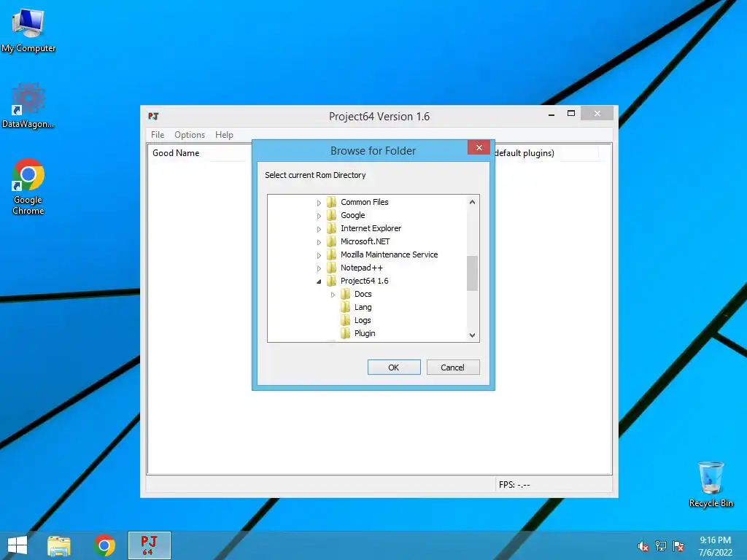
Task: Confirm folder selection with OK
Action: pyautogui.click(x=394, y=367)
